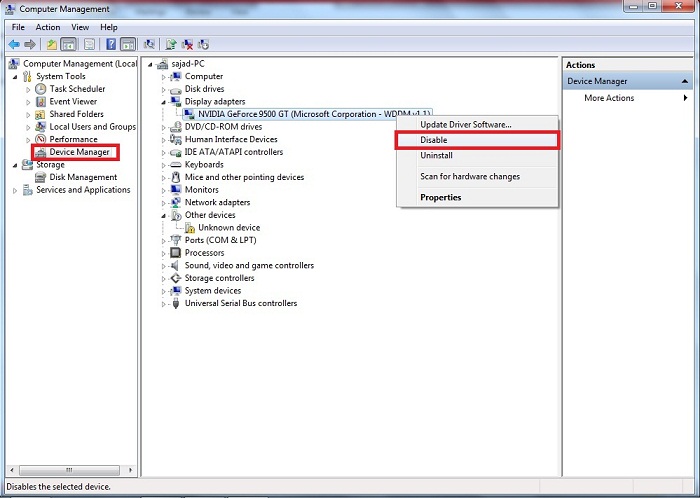Viewport: 700px width, 498px height.
Task: Click the Processors chip icon
Action: tap(176, 253)
